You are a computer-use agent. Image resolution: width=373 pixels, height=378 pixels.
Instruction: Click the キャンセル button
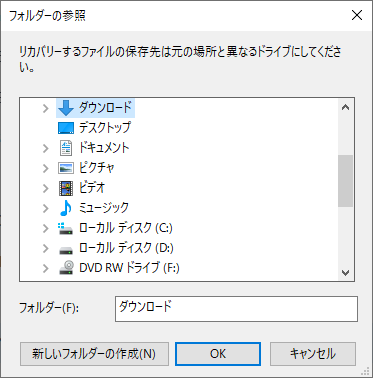click(x=313, y=354)
